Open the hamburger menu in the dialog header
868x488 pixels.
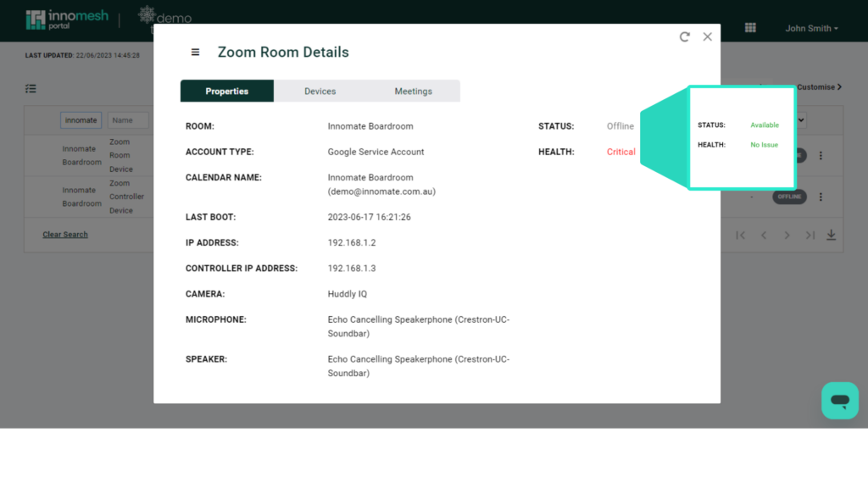[195, 51]
